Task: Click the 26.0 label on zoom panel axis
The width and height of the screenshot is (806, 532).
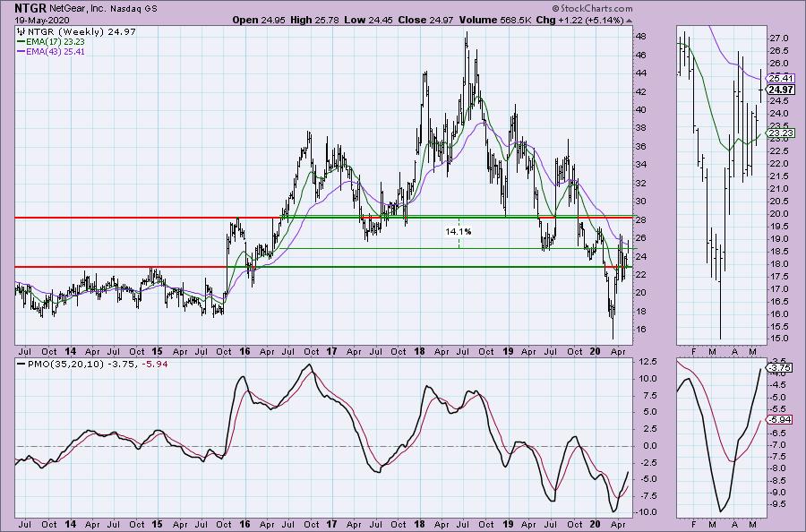Action: pos(779,64)
